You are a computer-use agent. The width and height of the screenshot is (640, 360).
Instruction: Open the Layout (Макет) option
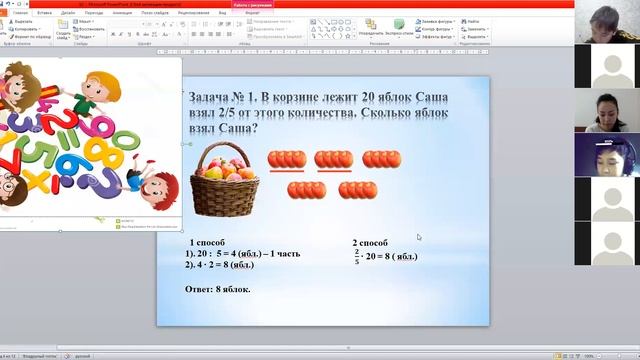tap(84, 21)
